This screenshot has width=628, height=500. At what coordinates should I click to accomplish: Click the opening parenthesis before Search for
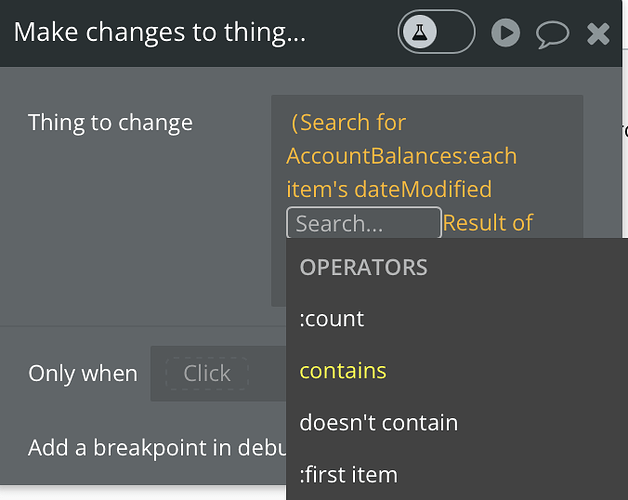[x=295, y=123]
